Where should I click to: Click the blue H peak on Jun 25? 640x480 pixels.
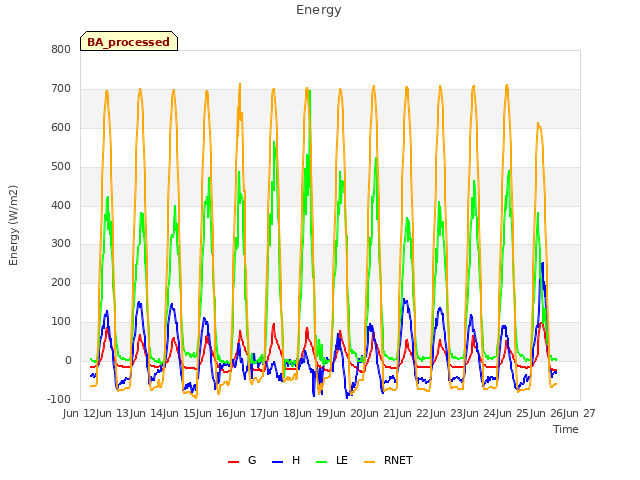542,264
